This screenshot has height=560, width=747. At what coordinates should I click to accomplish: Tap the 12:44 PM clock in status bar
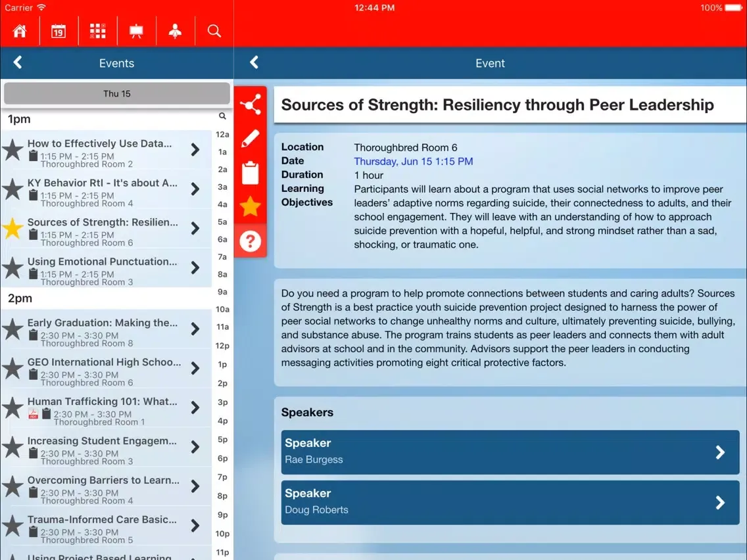pyautogui.click(x=374, y=8)
